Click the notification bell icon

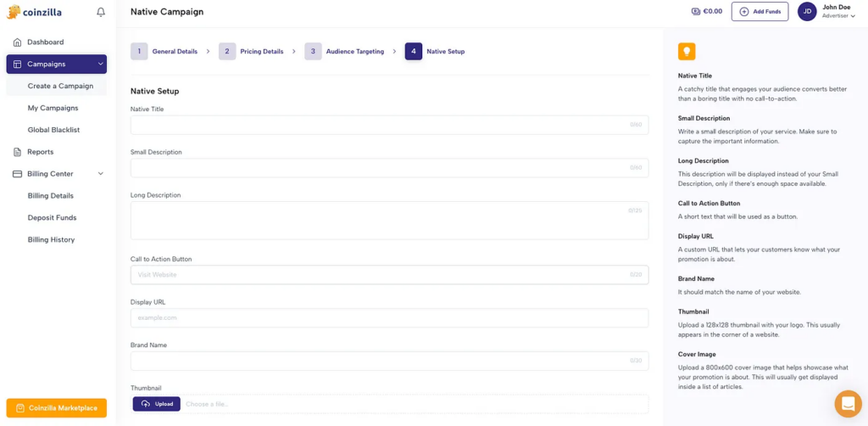coord(101,12)
